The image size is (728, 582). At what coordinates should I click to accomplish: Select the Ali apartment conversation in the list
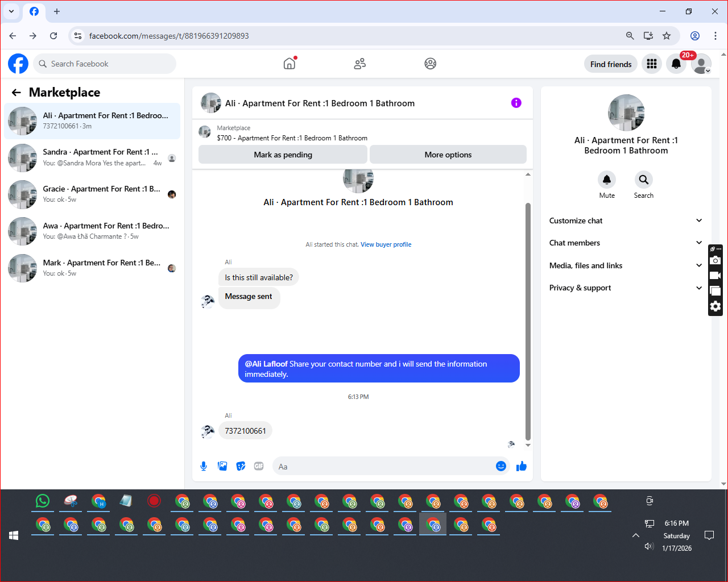[x=92, y=120]
